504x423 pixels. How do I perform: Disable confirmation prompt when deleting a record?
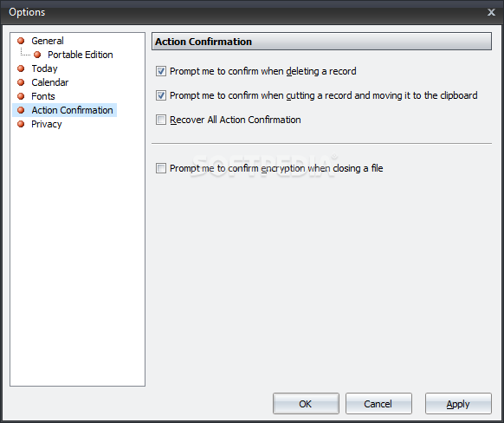161,71
